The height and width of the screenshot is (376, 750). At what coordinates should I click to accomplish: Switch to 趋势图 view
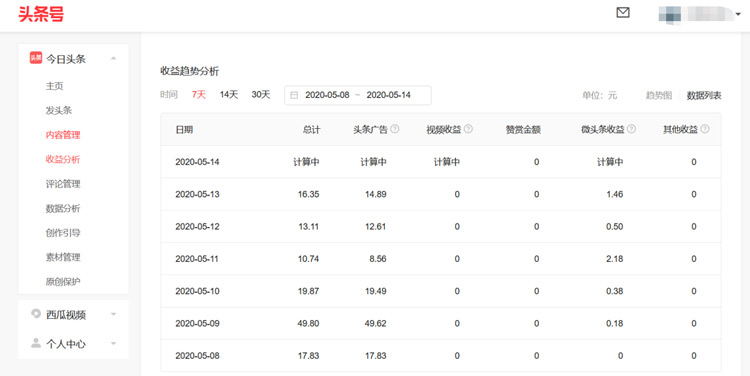[659, 95]
